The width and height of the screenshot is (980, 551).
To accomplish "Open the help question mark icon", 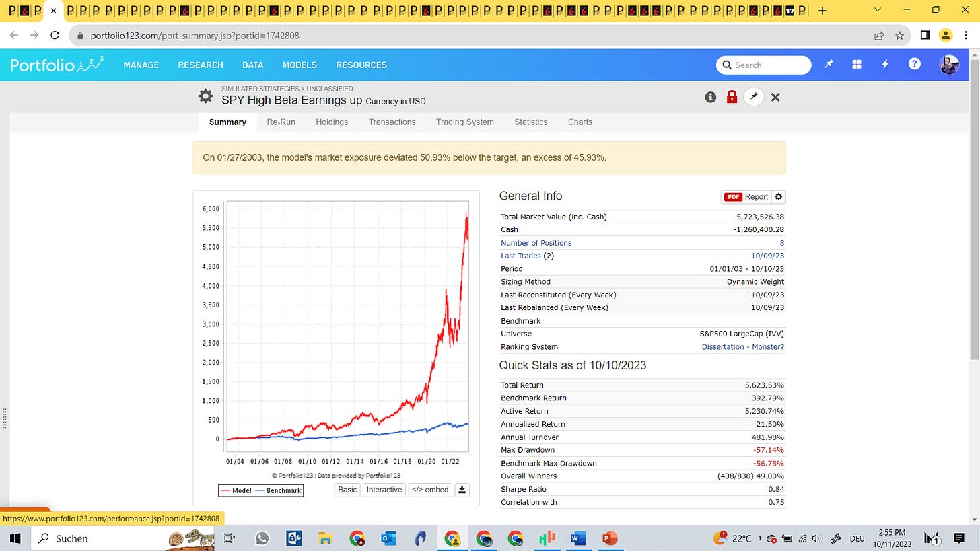I will point(914,64).
